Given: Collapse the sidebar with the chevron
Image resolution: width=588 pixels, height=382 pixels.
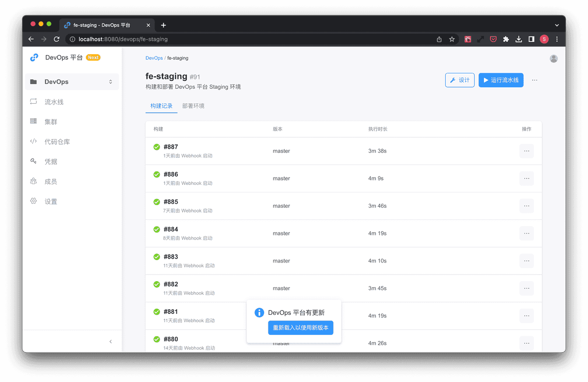Looking at the screenshot, I should (x=111, y=341).
